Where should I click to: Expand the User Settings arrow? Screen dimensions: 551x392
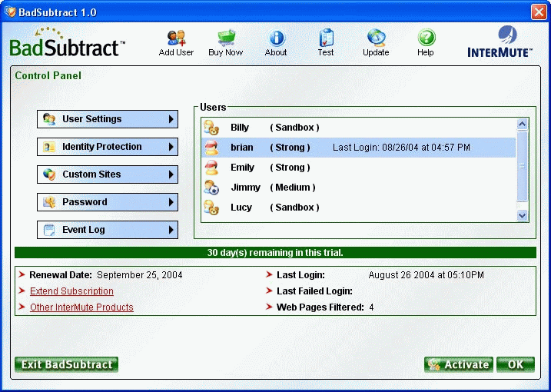[171, 119]
